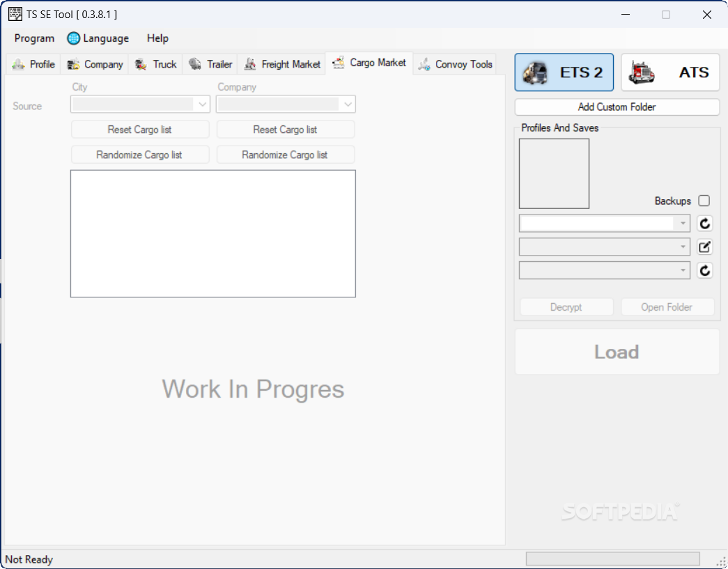Open the Convoy Tools tab
This screenshot has height=569, width=728.
455,64
